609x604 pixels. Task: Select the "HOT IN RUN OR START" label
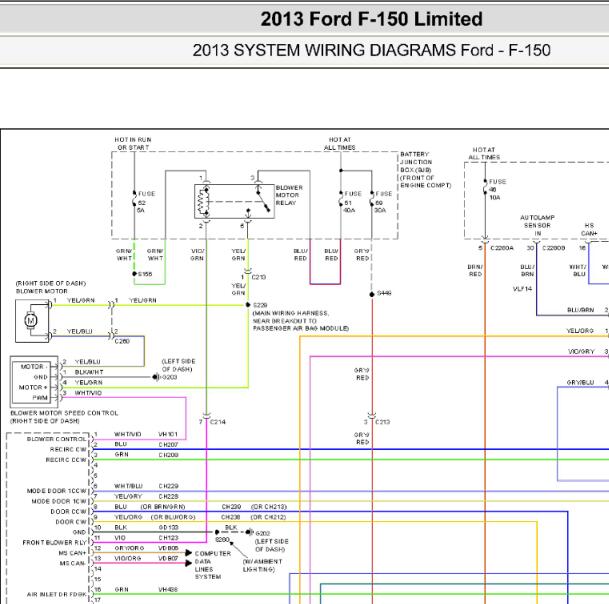pos(133,143)
